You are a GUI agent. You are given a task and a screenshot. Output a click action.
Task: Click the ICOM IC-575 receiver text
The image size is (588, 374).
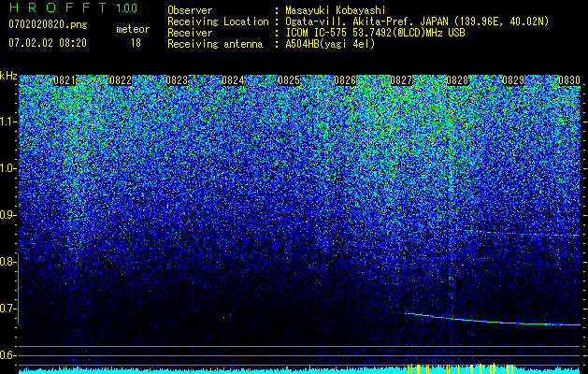click(x=375, y=33)
